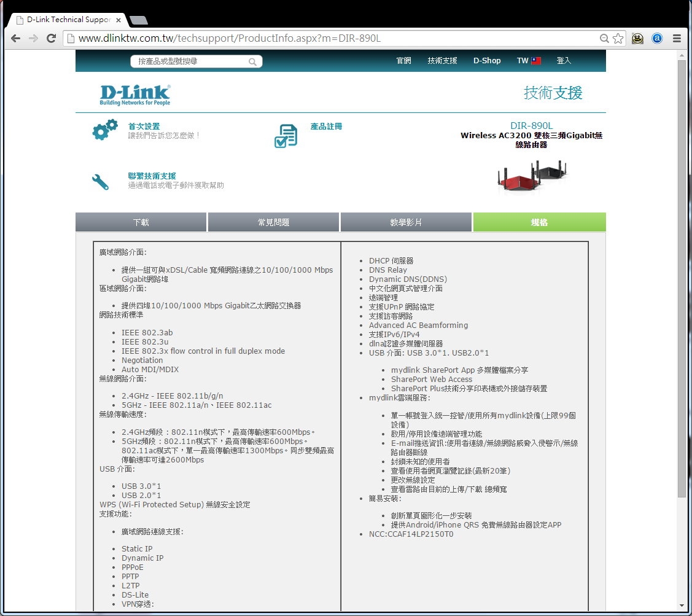The height and width of the screenshot is (616, 692).
Task: Click the blue 'a' extension icon
Action: [x=657, y=39]
